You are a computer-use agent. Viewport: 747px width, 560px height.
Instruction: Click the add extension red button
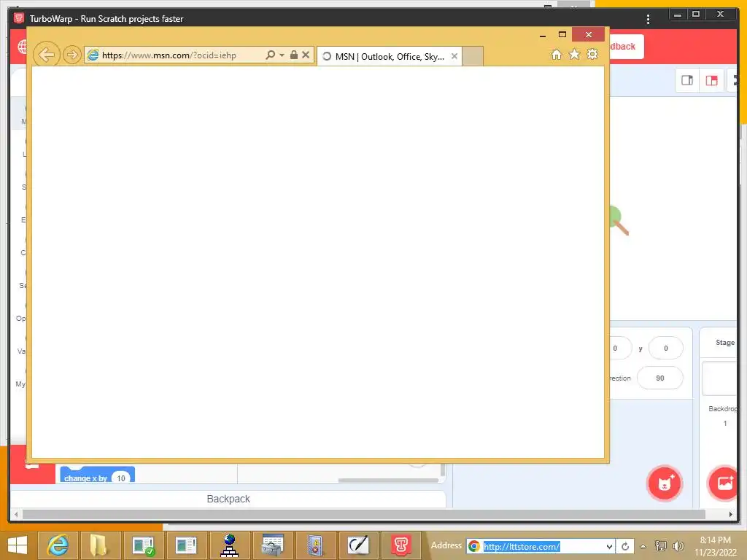[x=32, y=464]
